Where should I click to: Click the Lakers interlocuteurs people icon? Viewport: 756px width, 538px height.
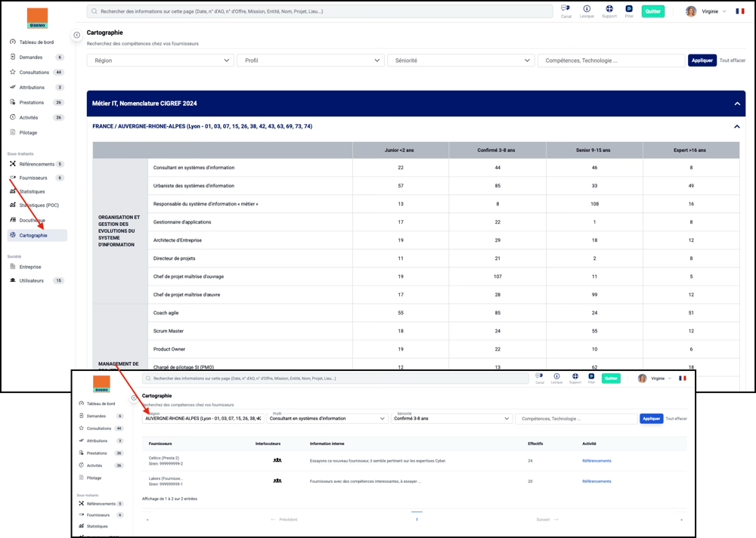click(x=277, y=481)
